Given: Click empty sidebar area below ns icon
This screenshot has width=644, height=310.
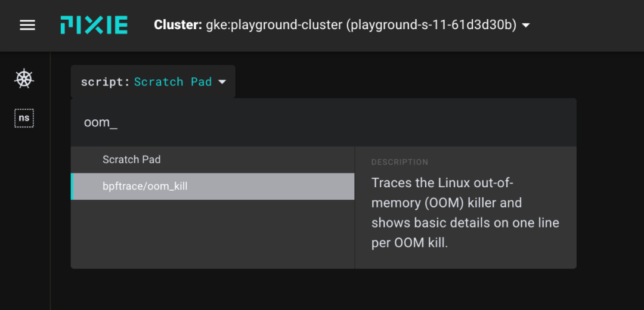Looking at the screenshot, I should pyautogui.click(x=24, y=218).
